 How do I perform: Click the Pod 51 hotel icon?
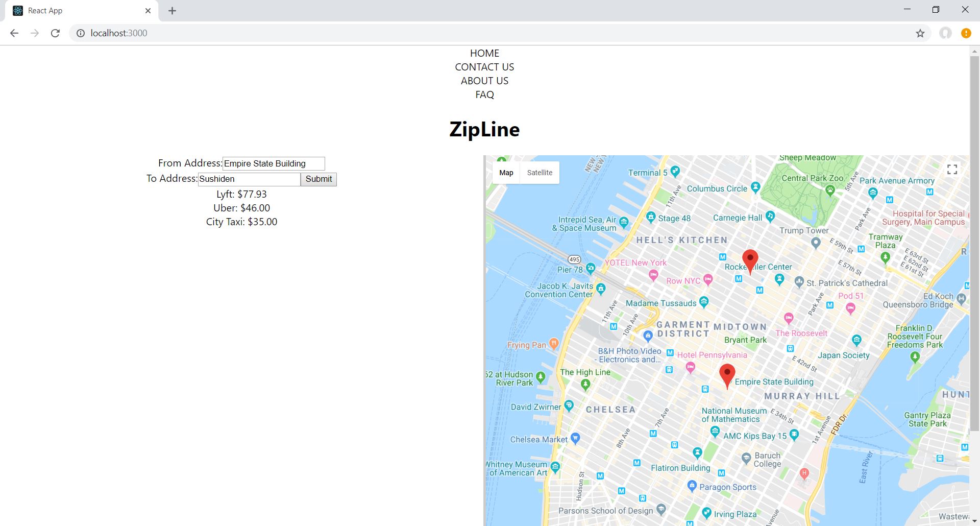click(850, 308)
